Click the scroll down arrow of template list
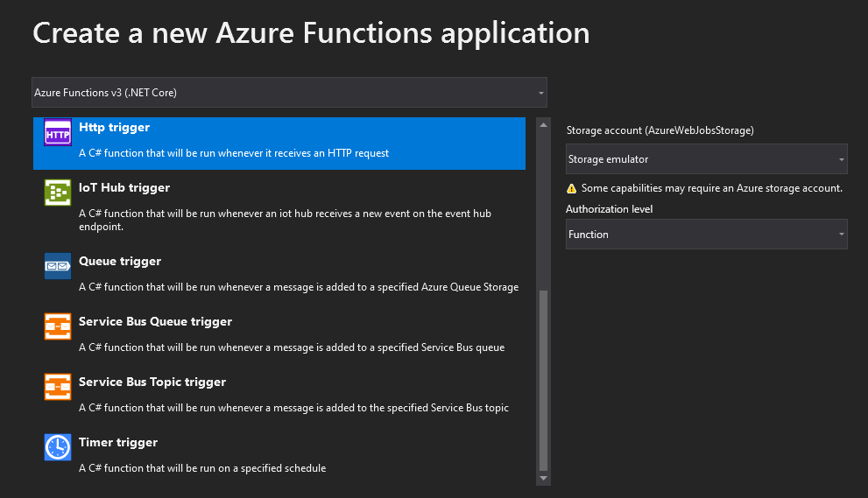This screenshot has height=498, width=868. (544, 478)
